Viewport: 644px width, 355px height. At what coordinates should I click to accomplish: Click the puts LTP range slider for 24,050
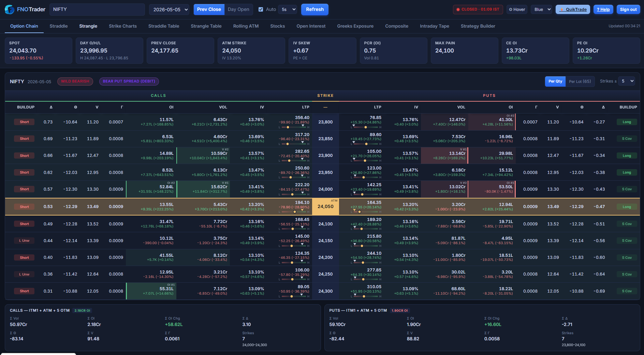[366, 212]
